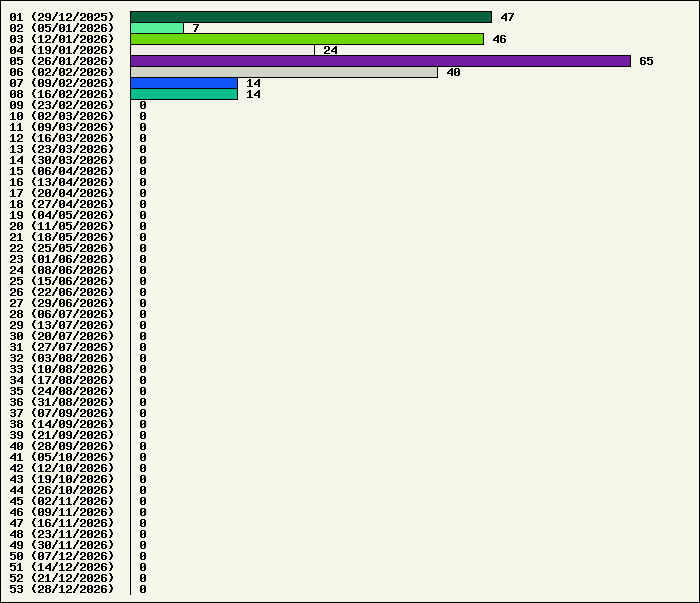Select the purple bar for week 05
The height and width of the screenshot is (603, 700).
click(x=380, y=61)
